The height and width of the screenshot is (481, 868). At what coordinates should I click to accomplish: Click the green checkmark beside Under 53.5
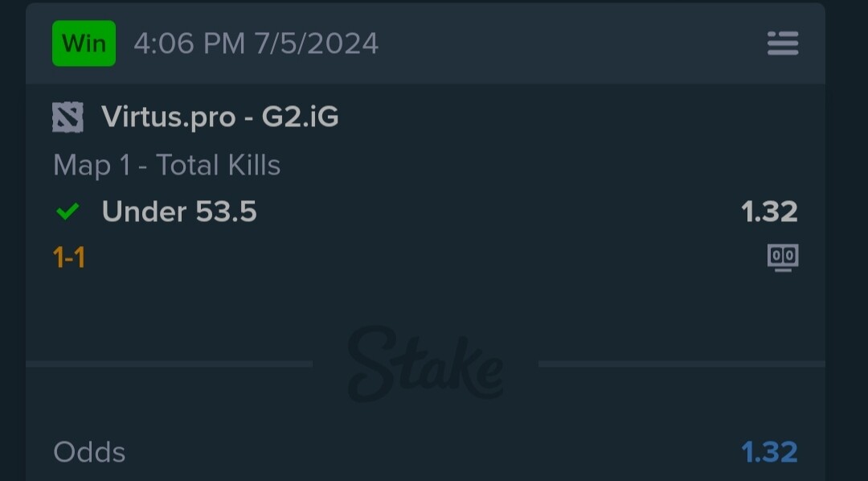pos(68,211)
